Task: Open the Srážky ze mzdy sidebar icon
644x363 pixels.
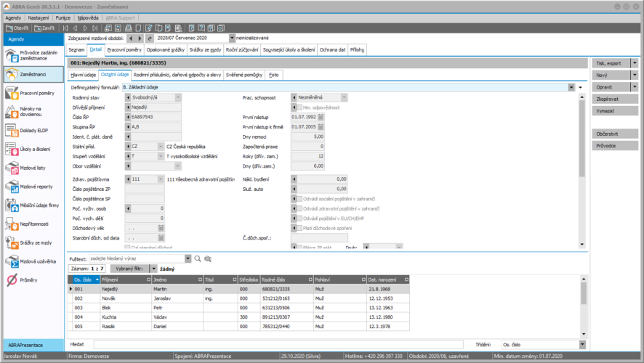Action: coord(13,242)
